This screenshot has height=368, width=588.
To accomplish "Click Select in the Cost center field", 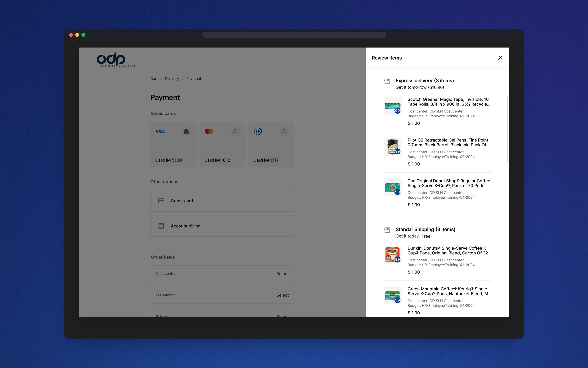I will pyautogui.click(x=282, y=274).
